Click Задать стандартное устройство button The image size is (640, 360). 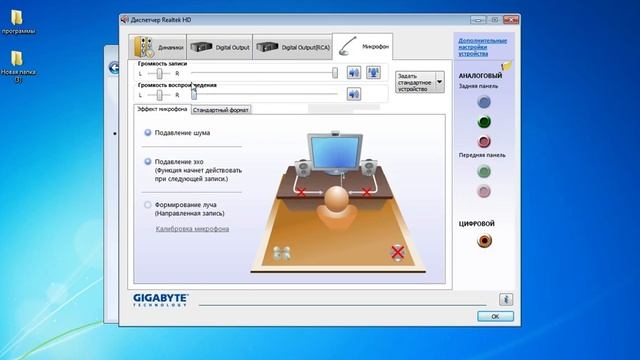pyautogui.click(x=415, y=82)
